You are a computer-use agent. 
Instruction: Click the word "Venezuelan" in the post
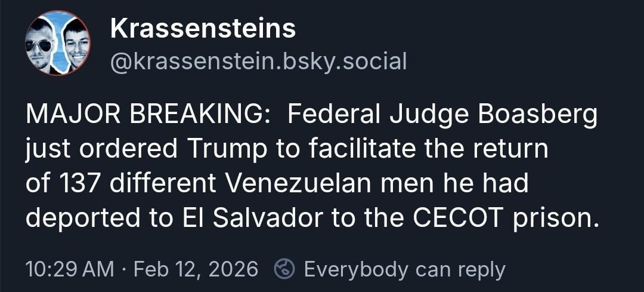[298, 183]
